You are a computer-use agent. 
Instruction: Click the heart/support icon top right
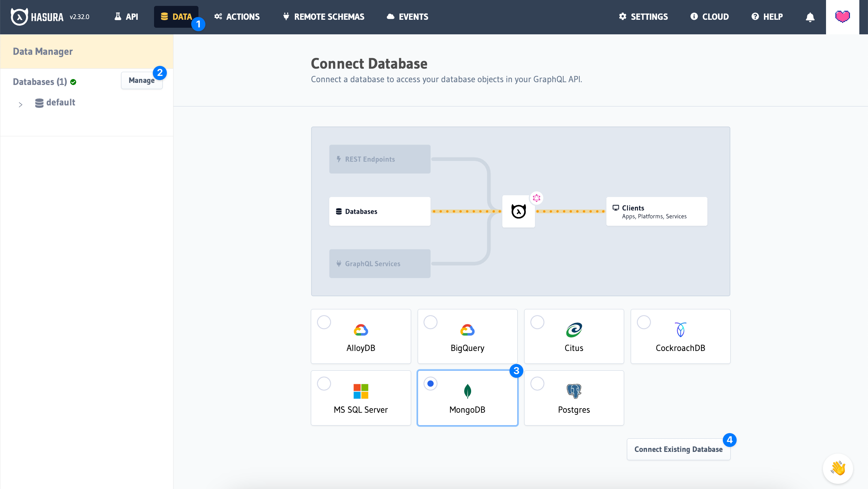(843, 17)
